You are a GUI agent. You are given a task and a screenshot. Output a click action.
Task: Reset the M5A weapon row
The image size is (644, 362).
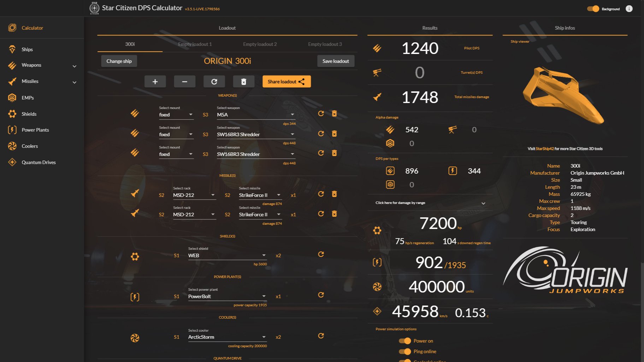pyautogui.click(x=321, y=113)
